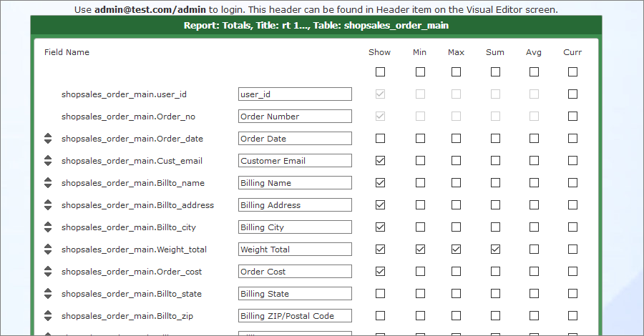
Task: Check Show for Order Date row
Action: coord(380,138)
